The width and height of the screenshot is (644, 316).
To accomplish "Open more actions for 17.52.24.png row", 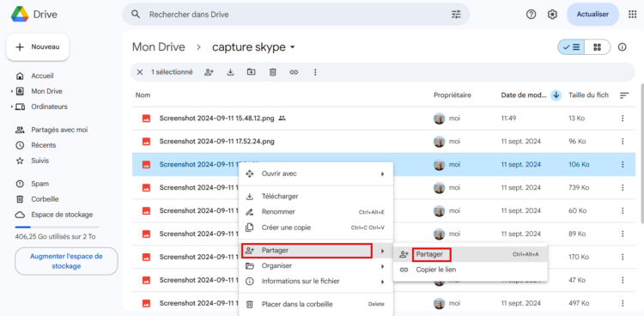I will pyautogui.click(x=623, y=142).
